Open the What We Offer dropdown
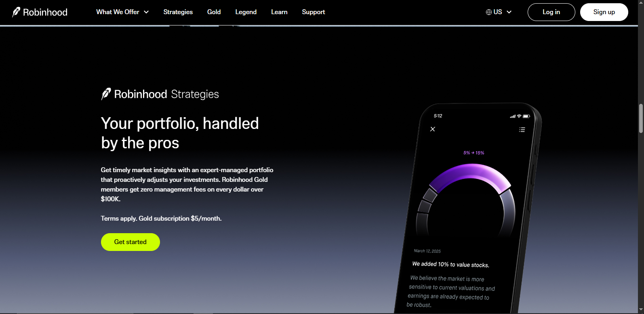This screenshot has height=314, width=644. click(122, 12)
